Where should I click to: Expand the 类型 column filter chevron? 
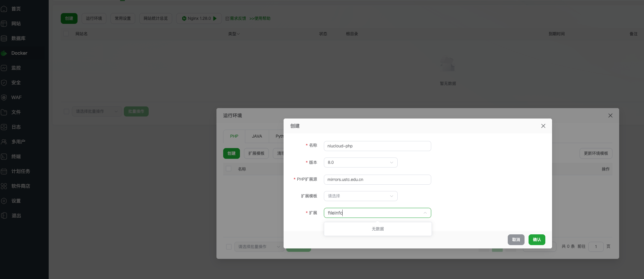pyautogui.click(x=238, y=34)
